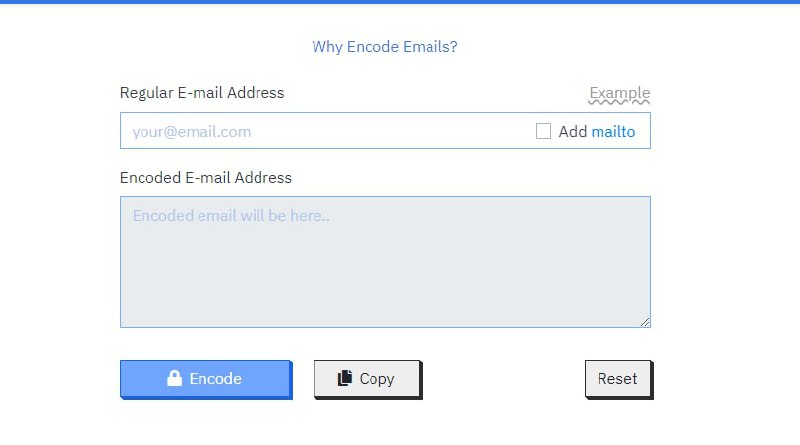Focus the your@email.com input field
800x445 pixels.
pyautogui.click(x=327, y=131)
